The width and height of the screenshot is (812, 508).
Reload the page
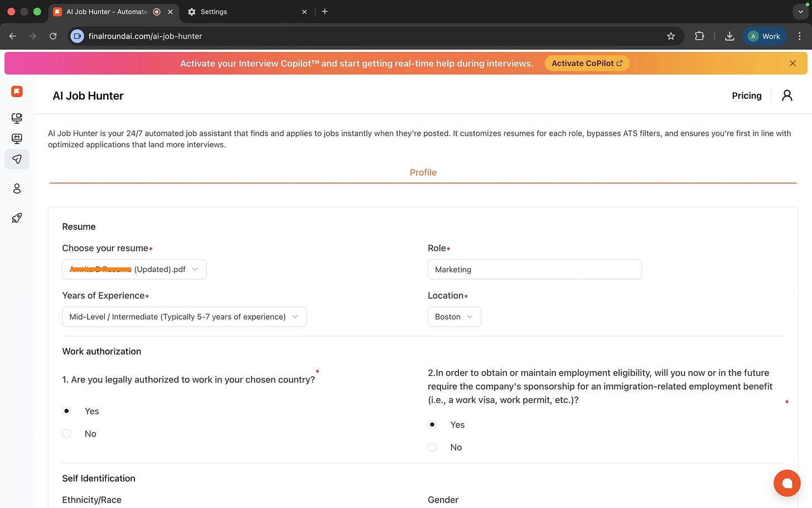click(53, 36)
